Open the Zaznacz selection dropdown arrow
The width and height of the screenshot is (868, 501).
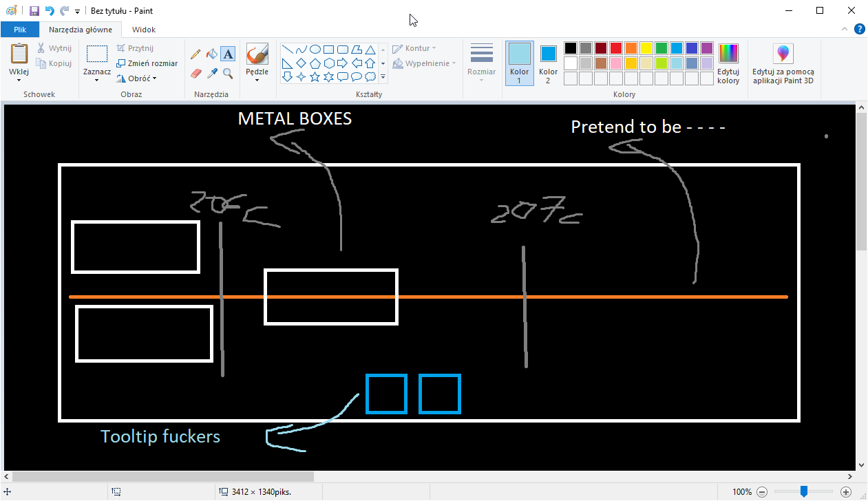click(x=97, y=80)
